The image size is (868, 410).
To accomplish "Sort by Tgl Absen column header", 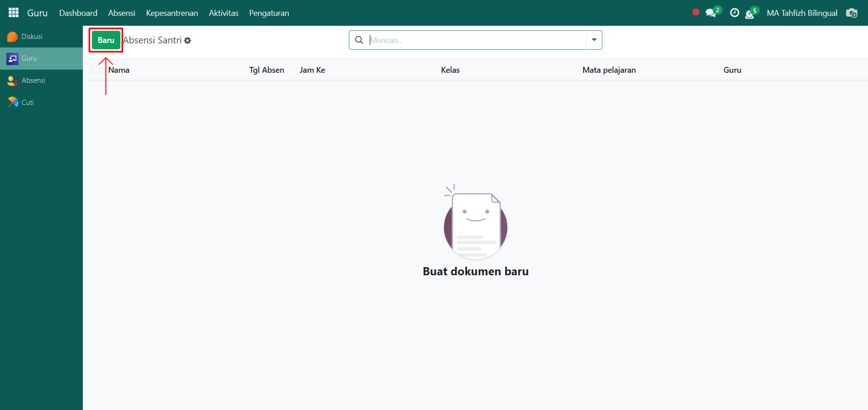I will (x=267, y=70).
